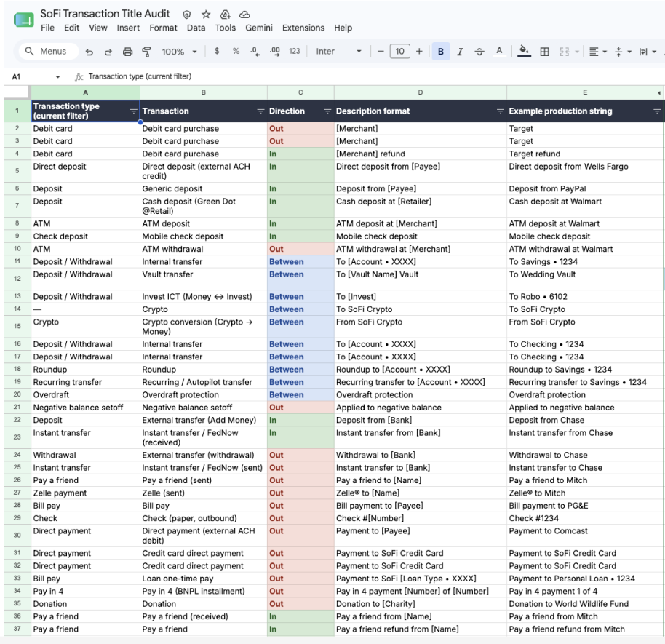Click the redo arrow icon
This screenshot has height=644, width=665.
coord(108,52)
